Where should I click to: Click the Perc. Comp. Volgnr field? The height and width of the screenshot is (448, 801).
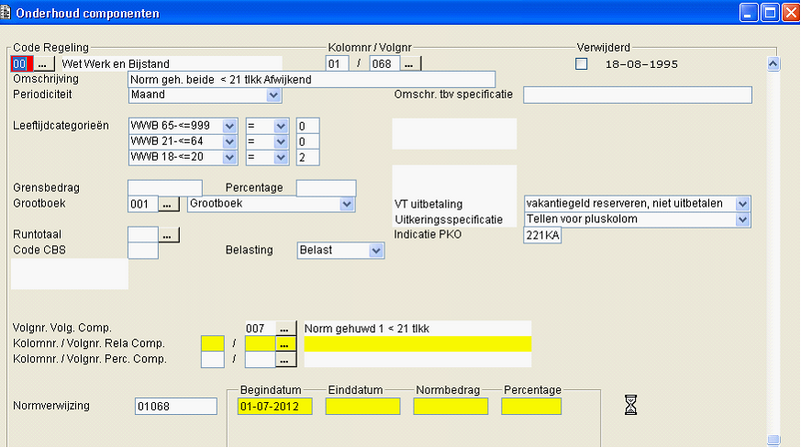tap(260, 360)
